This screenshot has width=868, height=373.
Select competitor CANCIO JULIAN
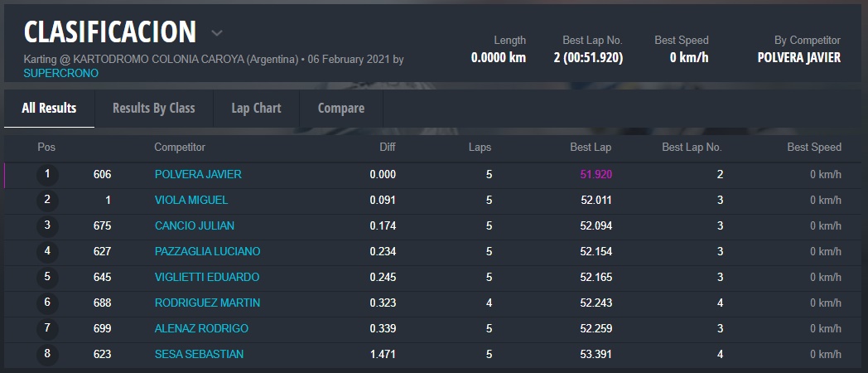pyautogui.click(x=194, y=225)
